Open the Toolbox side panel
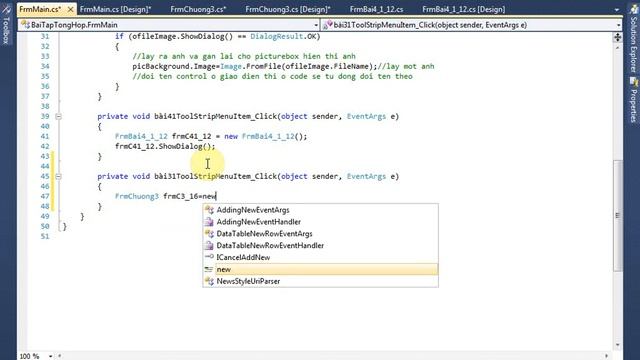 tap(6, 24)
